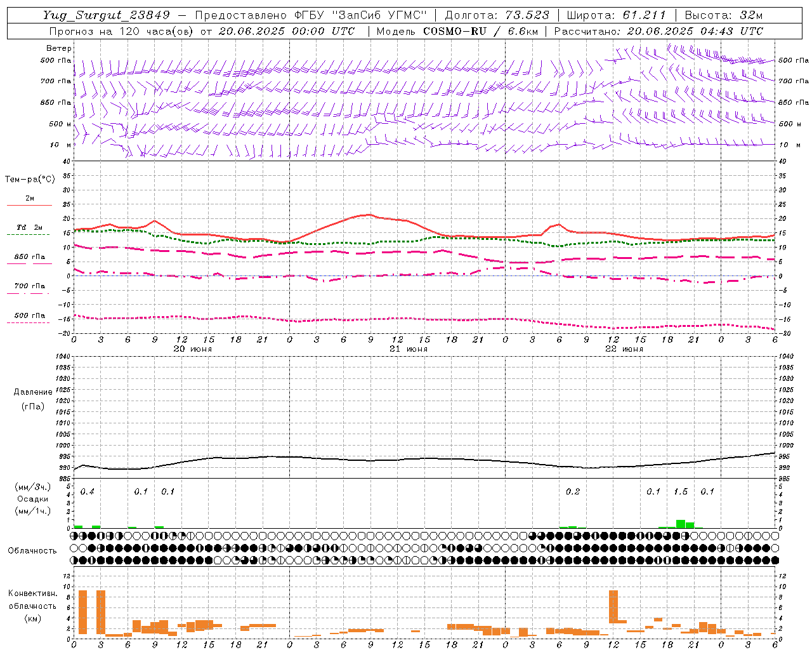The width and height of the screenshot is (812, 650).
Task: Click the Конвективн. облачность label
Action: tap(32, 600)
